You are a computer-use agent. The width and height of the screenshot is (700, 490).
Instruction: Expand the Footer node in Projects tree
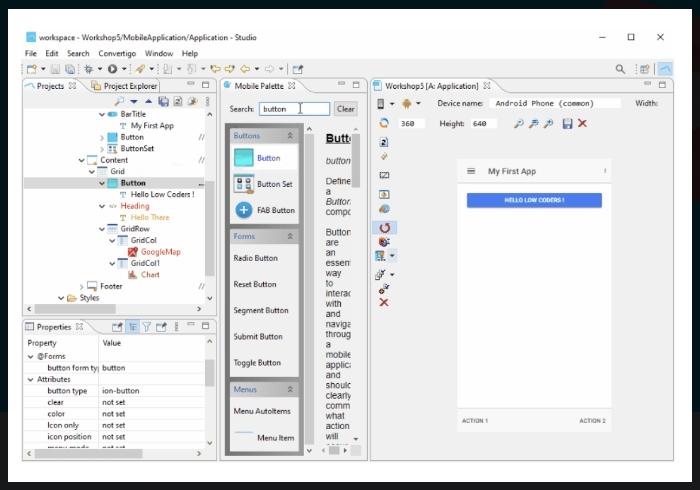[80, 286]
